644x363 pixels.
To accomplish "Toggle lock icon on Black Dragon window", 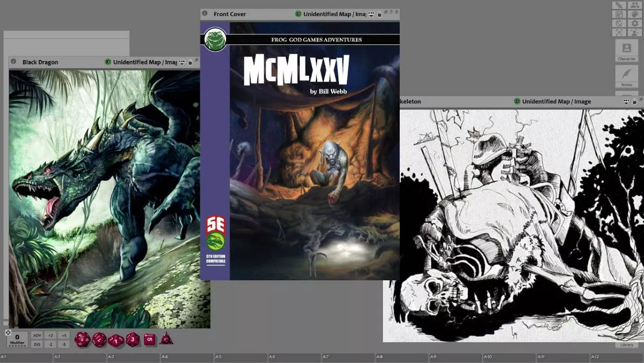I will (190, 63).
